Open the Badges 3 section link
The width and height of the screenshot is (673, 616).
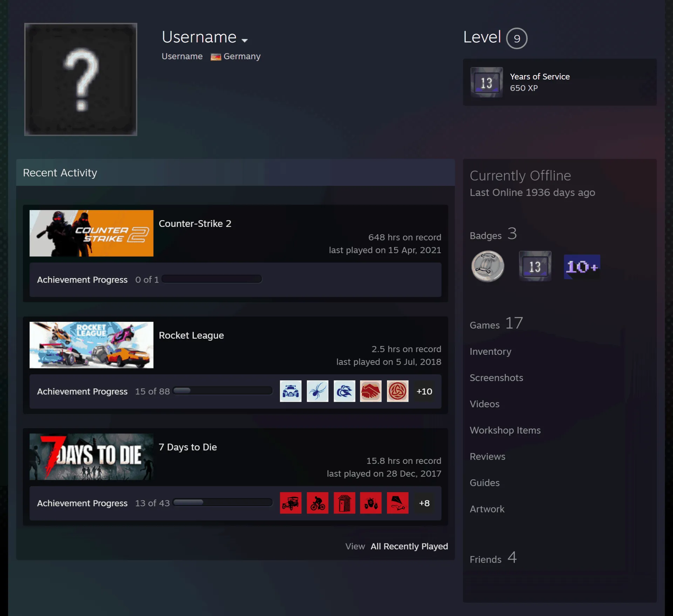tap(493, 234)
